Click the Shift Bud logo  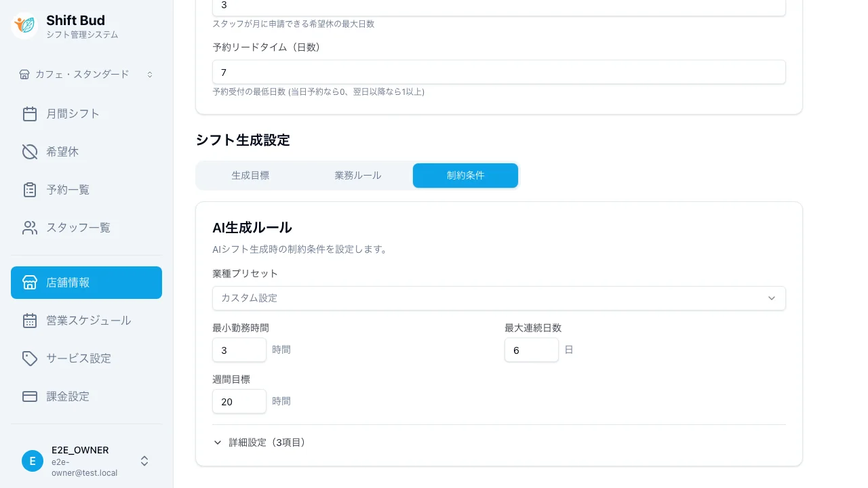24,24
